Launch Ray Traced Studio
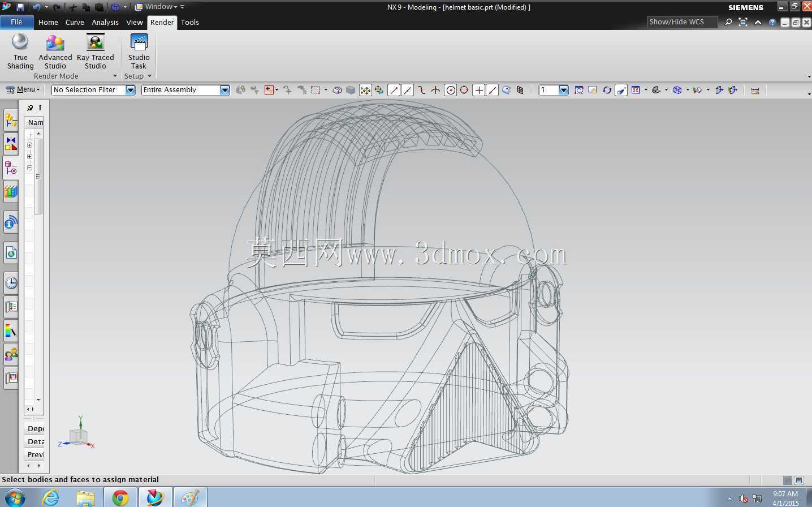Image resolution: width=812 pixels, height=507 pixels. [96, 51]
